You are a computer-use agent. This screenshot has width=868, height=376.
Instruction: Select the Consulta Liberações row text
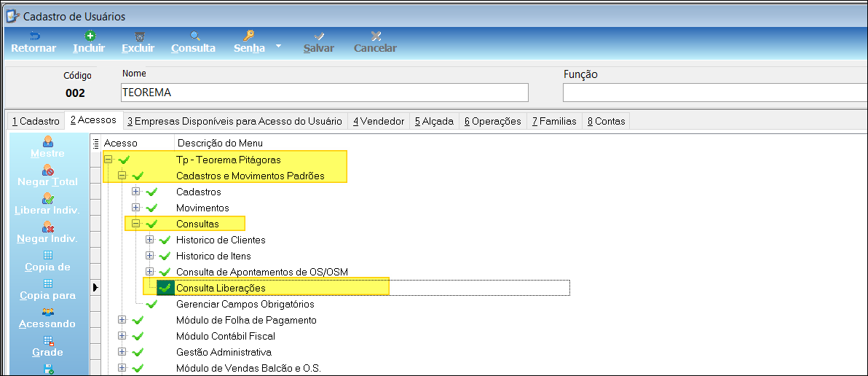(x=221, y=289)
